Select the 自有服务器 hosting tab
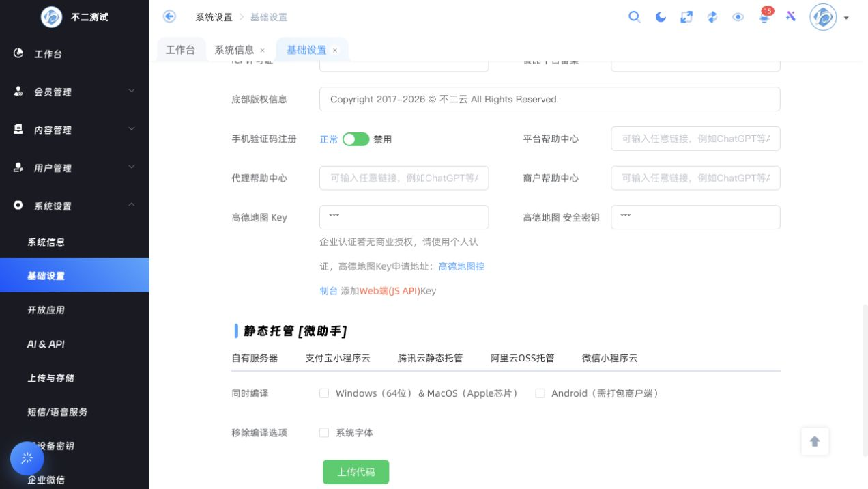Viewport: 868px width, 489px height. (255, 358)
